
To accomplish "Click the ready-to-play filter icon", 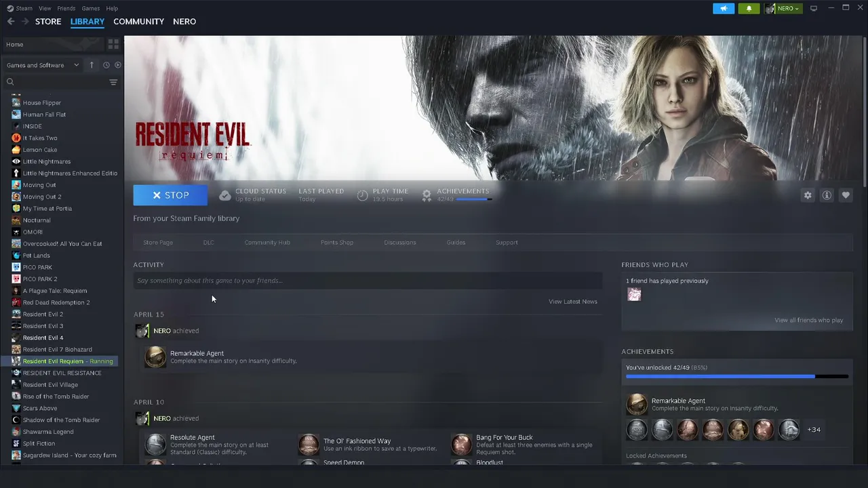I will (118, 65).
